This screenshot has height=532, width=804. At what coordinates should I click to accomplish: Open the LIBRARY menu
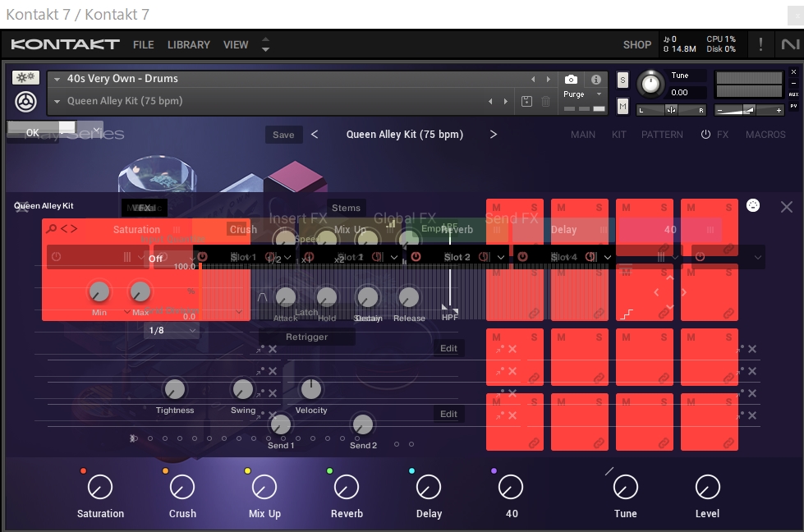pos(189,45)
